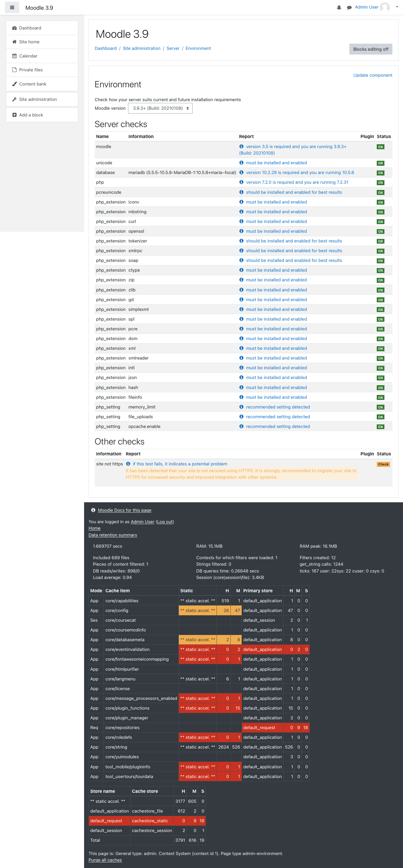Viewport: 403px width, 868px height.
Task: Click the info icon in the opcache.enable row
Action: click(x=241, y=426)
